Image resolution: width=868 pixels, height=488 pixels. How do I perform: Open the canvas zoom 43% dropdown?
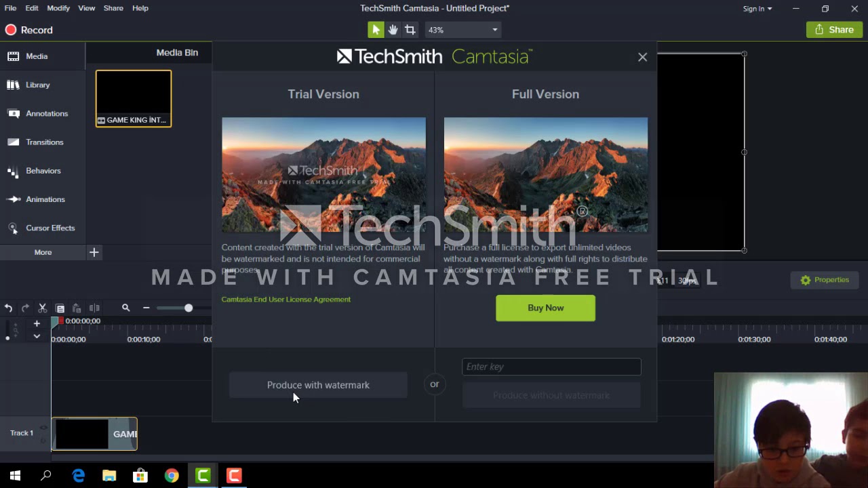point(462,30)
